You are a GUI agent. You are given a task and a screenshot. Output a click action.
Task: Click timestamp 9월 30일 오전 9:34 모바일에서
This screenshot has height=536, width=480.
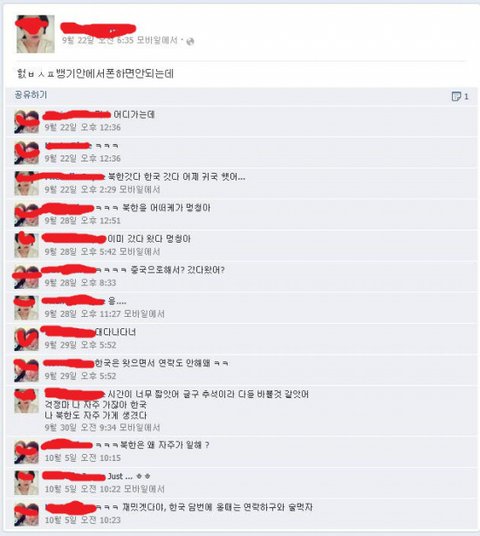(x=102, y=427)
